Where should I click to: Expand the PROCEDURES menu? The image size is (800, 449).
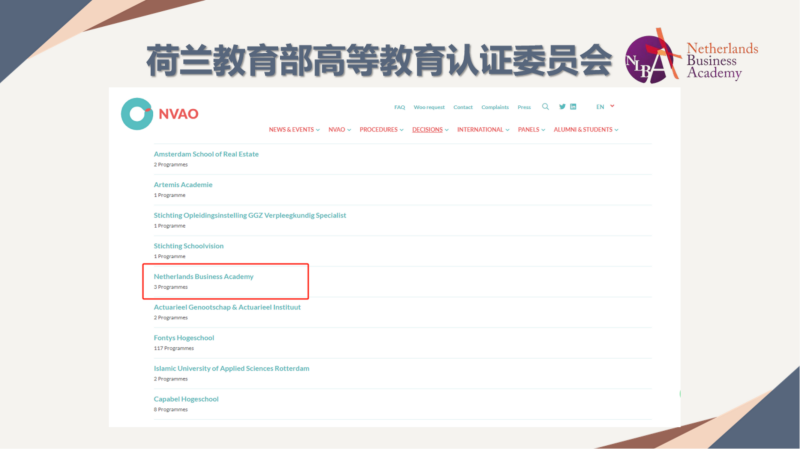(x=381, y=130)
